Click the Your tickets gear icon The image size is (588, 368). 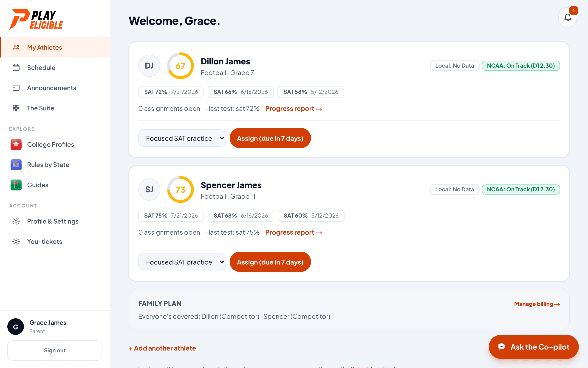tap(16, 241)
